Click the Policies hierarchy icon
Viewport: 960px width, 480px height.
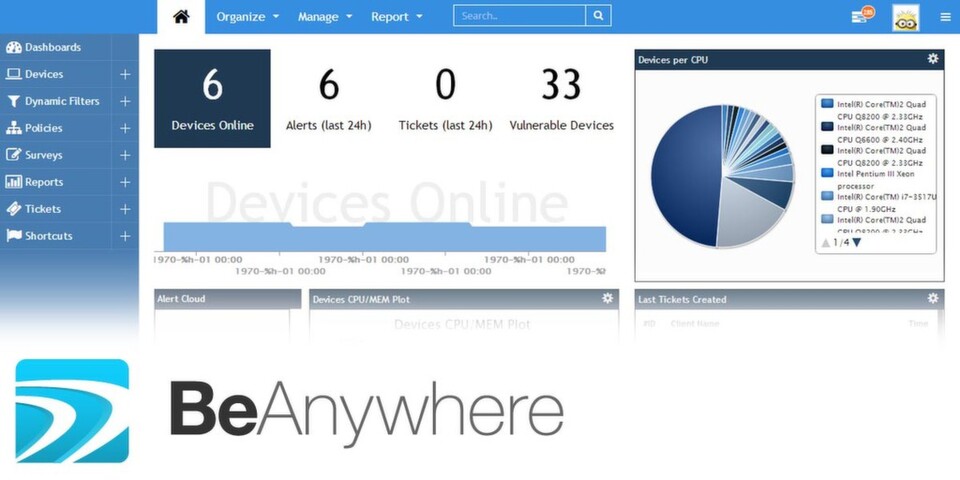13,128
